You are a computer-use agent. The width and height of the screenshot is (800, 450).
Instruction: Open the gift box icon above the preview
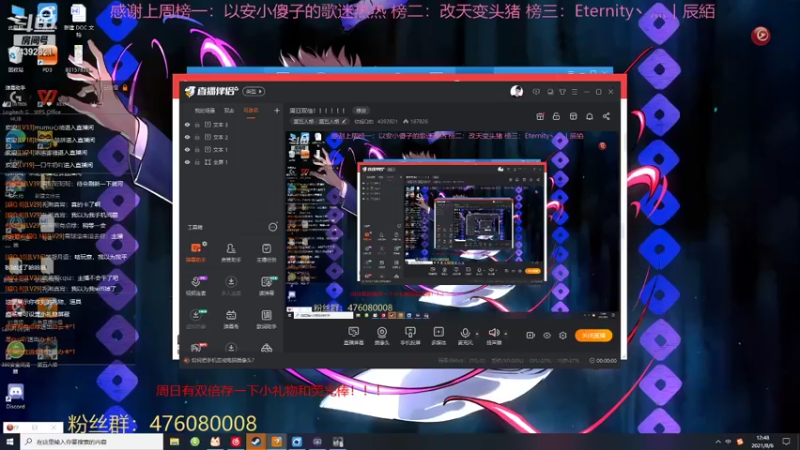click(x=540, y=116)
